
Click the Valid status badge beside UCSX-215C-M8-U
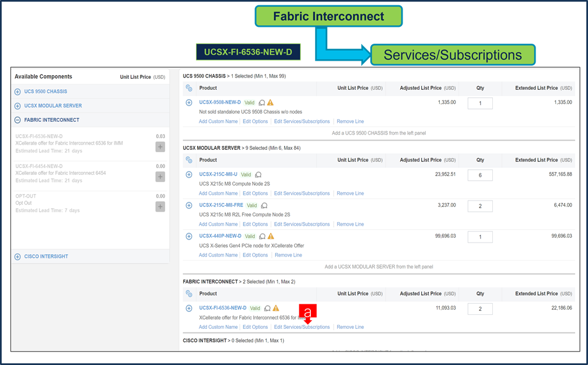click(x=246, y=175)
